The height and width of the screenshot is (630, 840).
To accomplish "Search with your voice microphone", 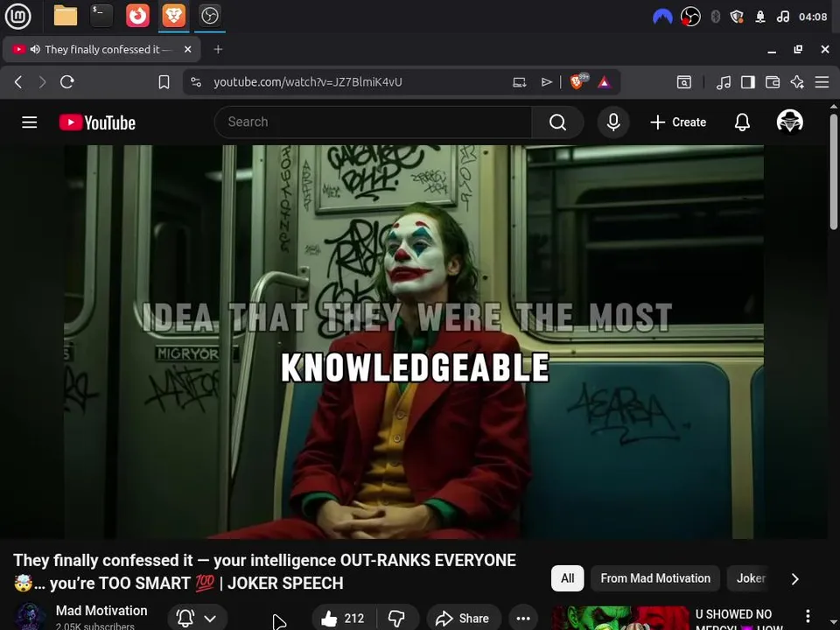I will (x=613, y=122).
